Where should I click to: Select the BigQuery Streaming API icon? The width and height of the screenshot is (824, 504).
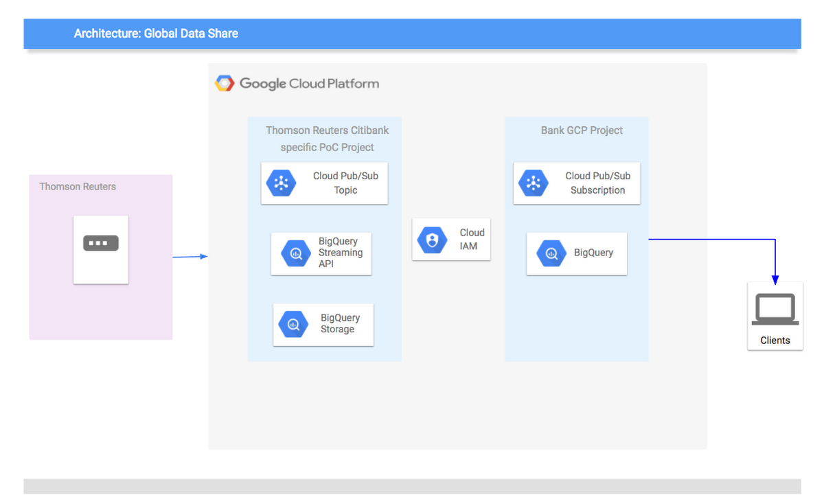[295, 253]
